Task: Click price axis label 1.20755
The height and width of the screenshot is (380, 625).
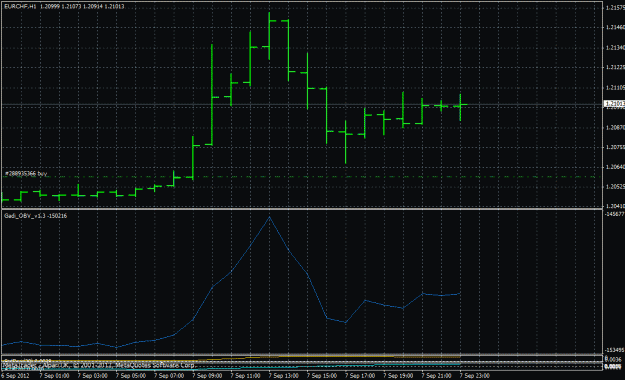Action: coord(615,147)
